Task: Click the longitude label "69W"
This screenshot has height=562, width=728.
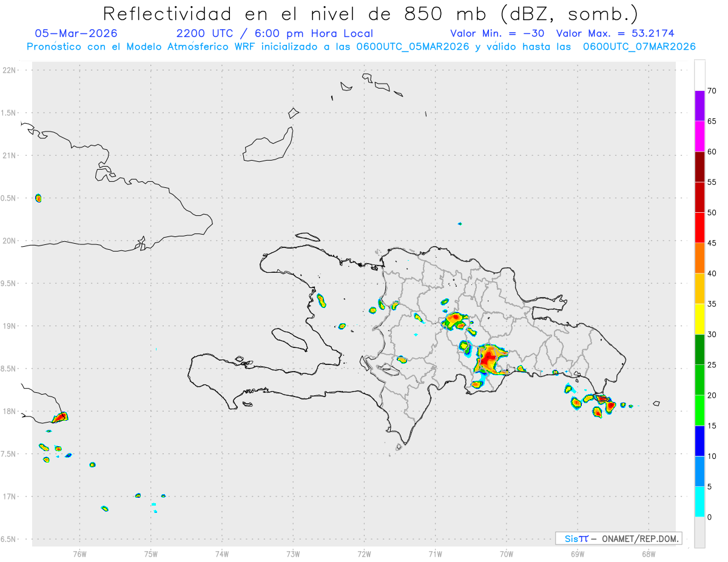Action: click(577, 554)
